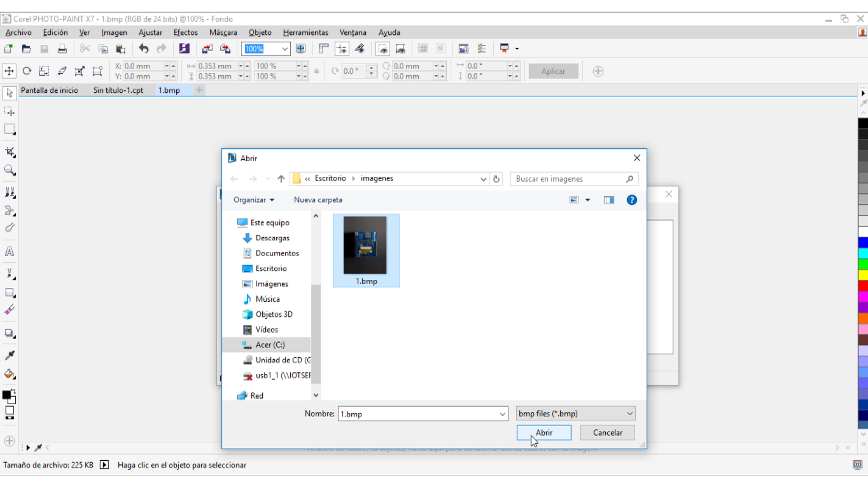The height and width of the screenshot is (488, 868).
Task: Click the Undo arrow icon
Action: coord(144,49)
